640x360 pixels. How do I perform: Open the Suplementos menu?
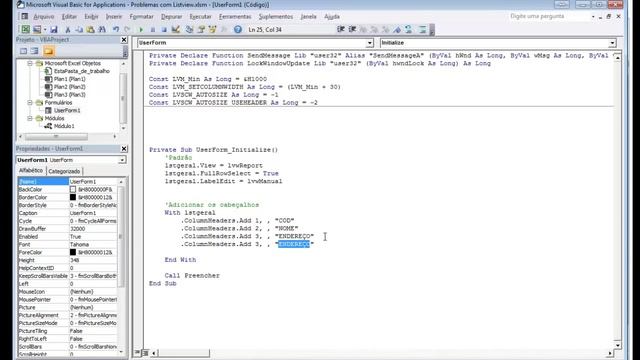coord(276,16)
